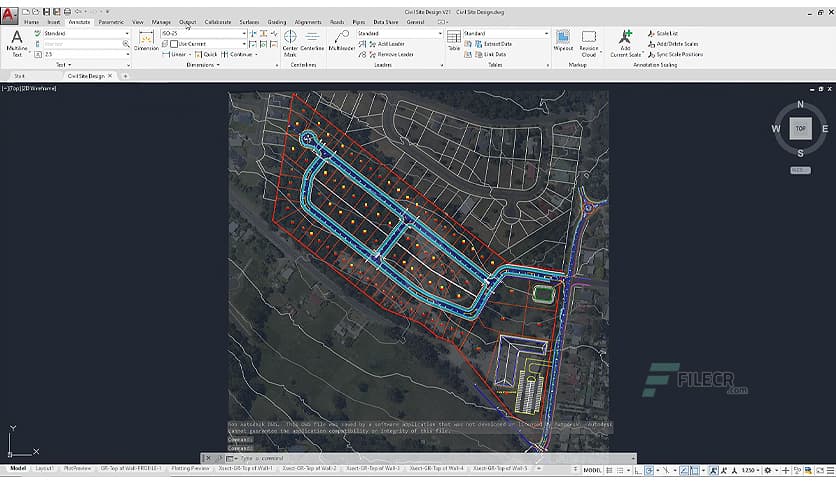Click the TOP face of ViewCube
The height and width of the screenshot is (484, 836).
800,128
